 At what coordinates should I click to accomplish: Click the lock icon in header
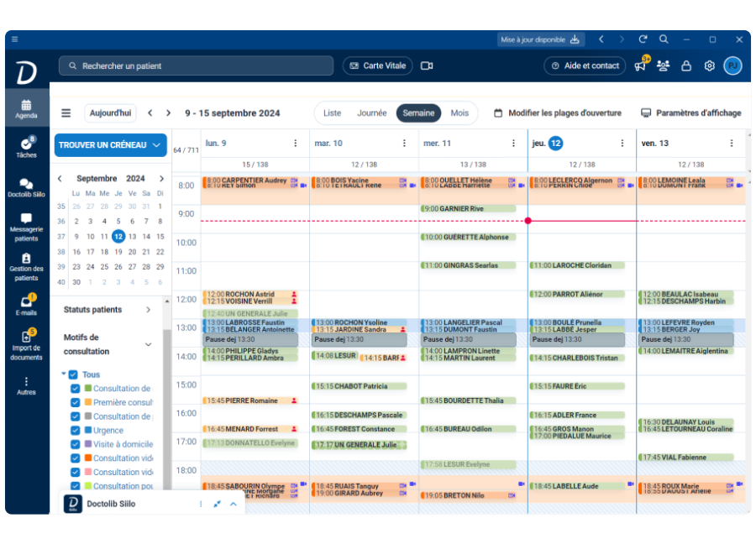[686, 65]
